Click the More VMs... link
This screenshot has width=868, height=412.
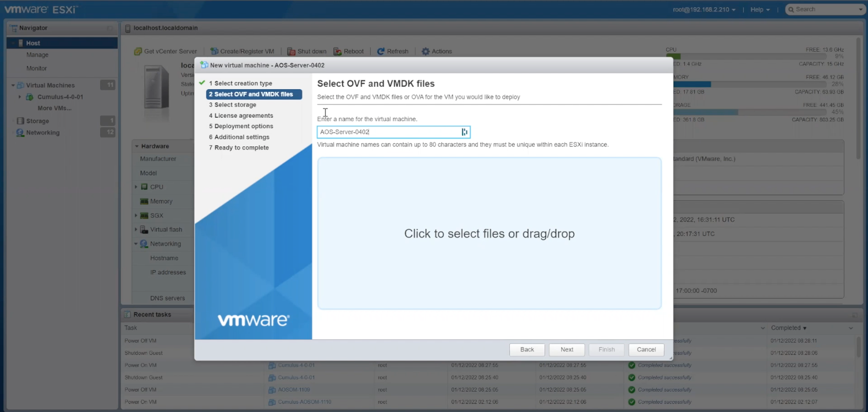click(54, 108)
